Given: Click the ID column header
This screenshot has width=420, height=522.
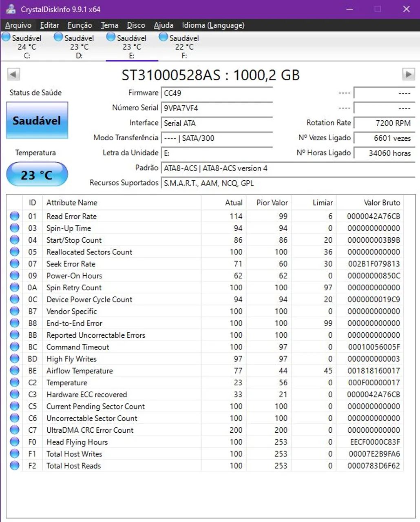Looking at the screenshot, I should point(32,203).
